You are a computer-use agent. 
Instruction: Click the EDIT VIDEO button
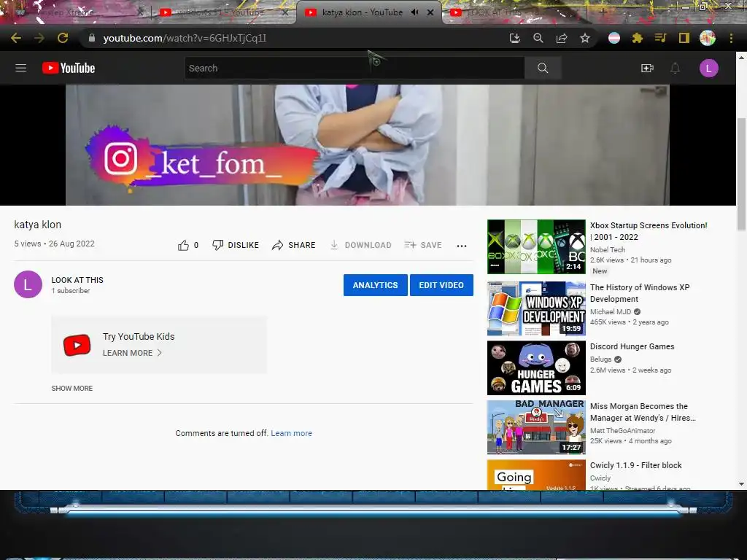point(441,285)
